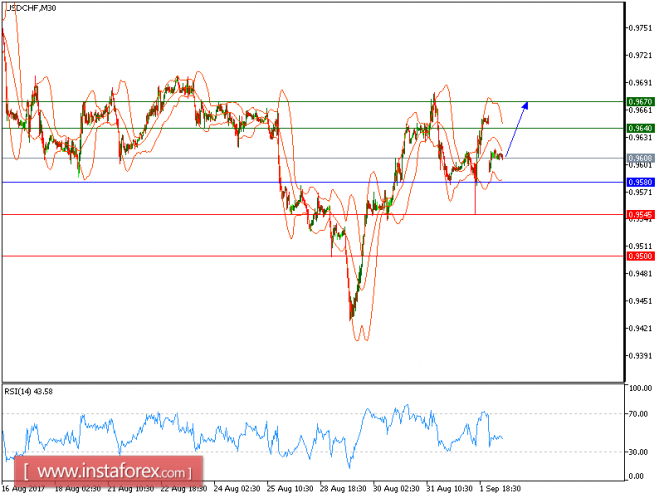Select the 0.9751 price axis label

pos(640,28)
